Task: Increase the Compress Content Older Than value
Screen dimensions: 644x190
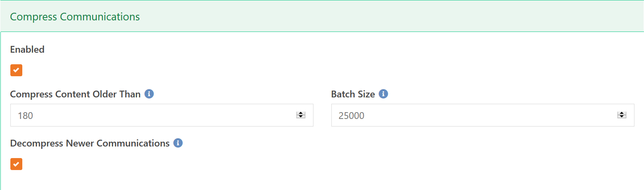Action: (301, 113)
